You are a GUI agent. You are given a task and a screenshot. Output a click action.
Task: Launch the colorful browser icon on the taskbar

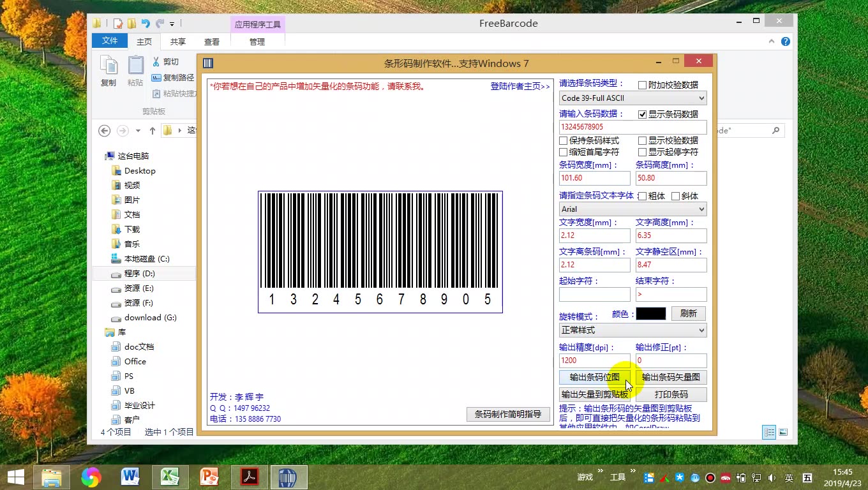point(91,477)
